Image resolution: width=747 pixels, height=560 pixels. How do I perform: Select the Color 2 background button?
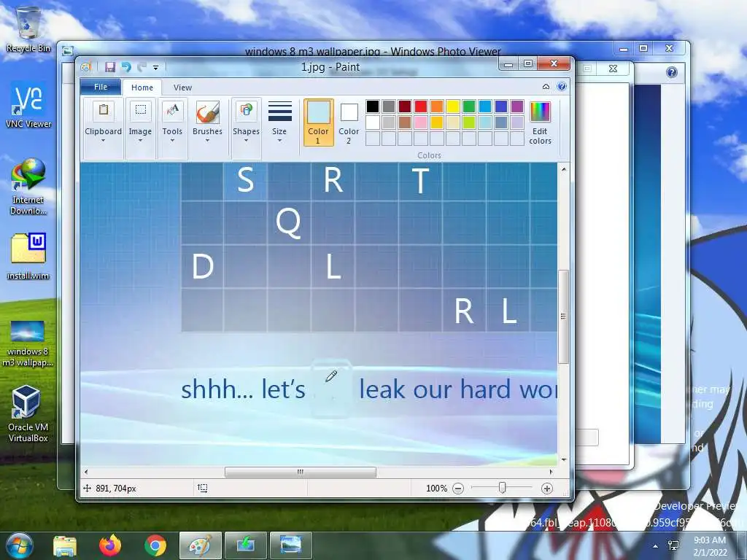pyautogui.click(x=349, y=122)
